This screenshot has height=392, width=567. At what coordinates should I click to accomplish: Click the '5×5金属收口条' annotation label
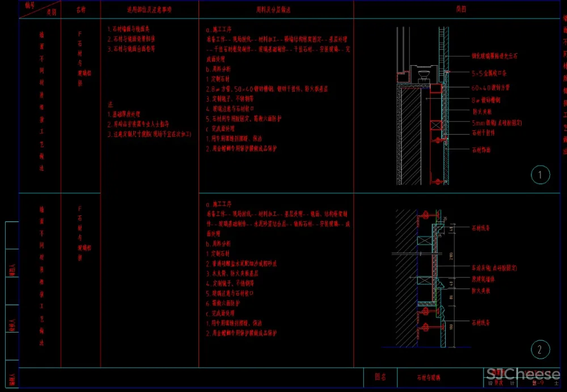(x=489, y=73)
